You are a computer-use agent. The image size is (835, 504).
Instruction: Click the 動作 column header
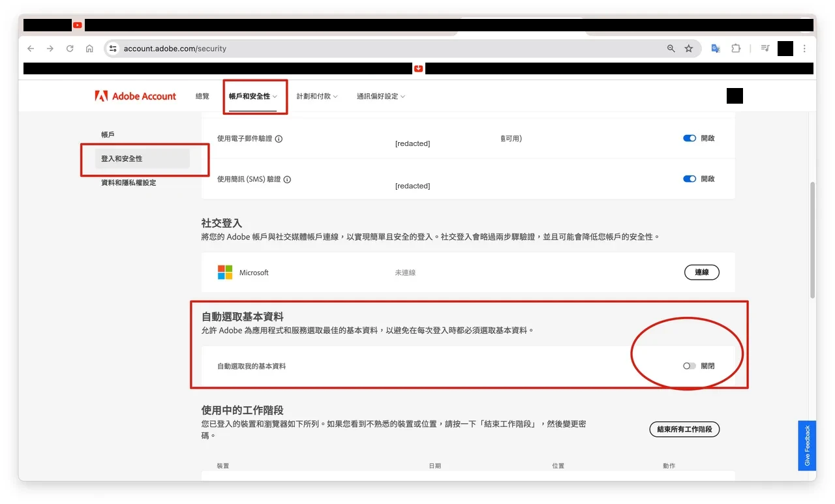(x=669, y=466)
